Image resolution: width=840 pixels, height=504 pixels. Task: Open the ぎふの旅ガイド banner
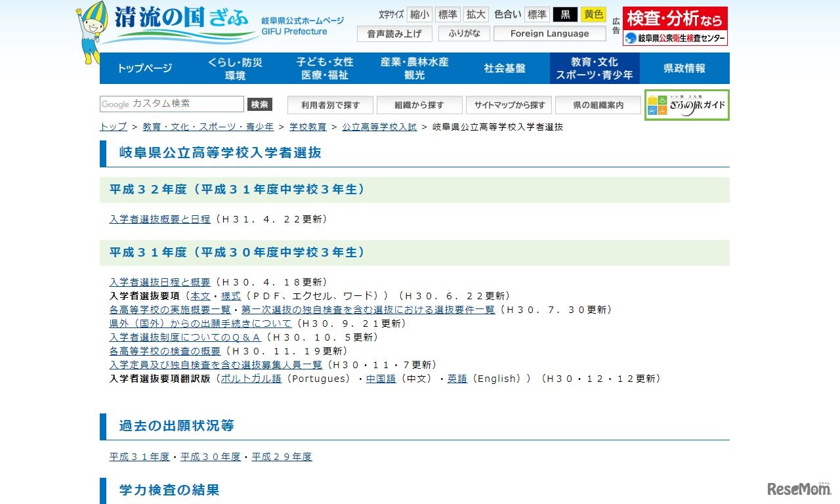[686, 104]
